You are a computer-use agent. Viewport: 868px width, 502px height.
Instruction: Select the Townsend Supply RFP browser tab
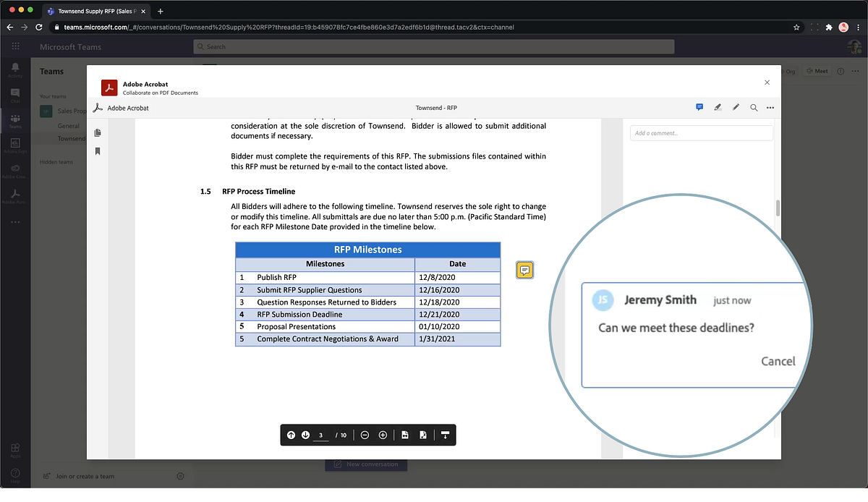pyautogui.click(x=95, y=11)
